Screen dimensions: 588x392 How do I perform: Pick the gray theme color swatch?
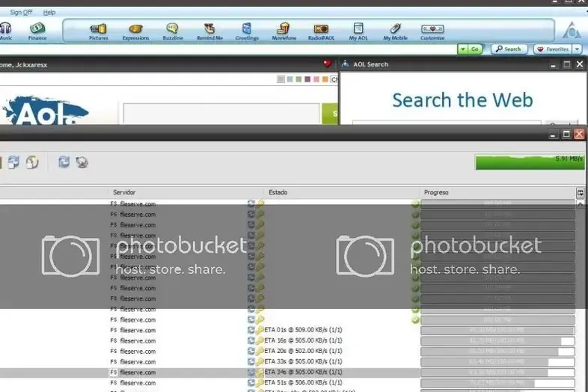pyautogui.click(x=281, y=79)
